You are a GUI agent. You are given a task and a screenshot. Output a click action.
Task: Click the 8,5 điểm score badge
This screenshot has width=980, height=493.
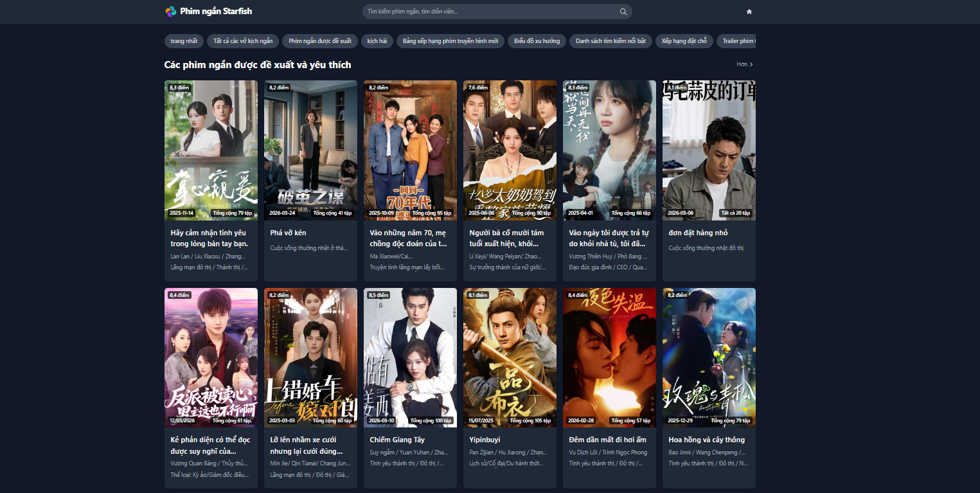(379, 295)
